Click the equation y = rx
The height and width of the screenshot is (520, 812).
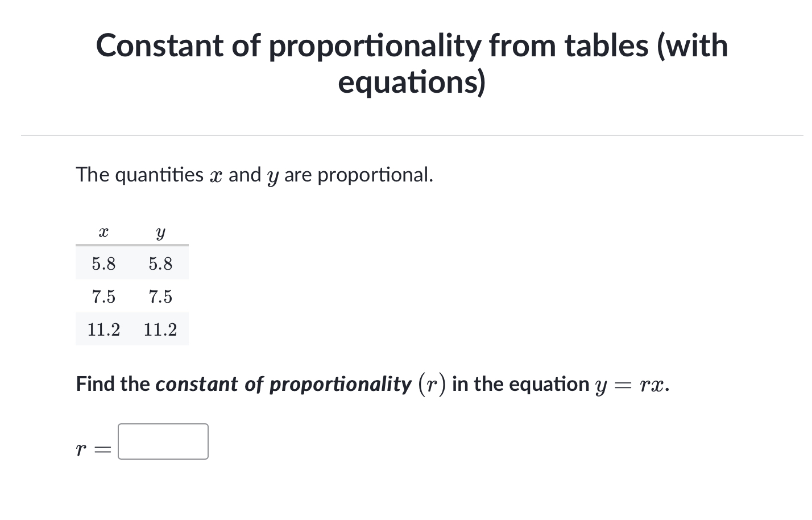tap(631, 385)
